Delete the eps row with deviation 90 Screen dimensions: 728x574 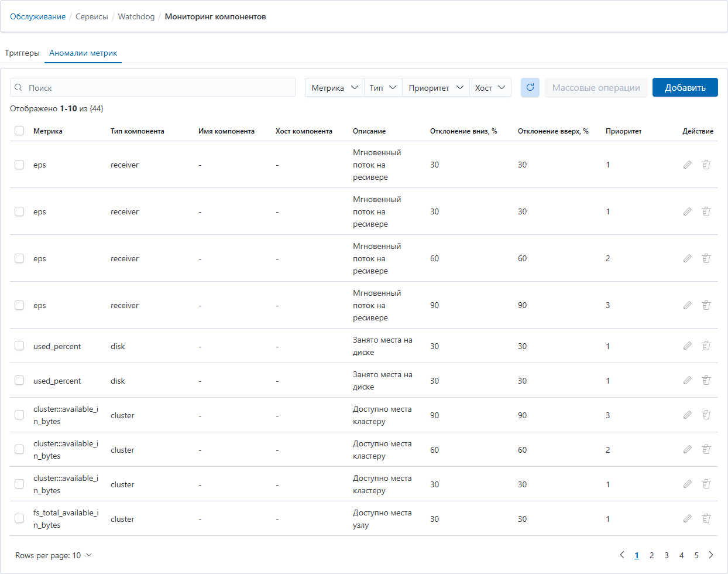coord(706,305)
